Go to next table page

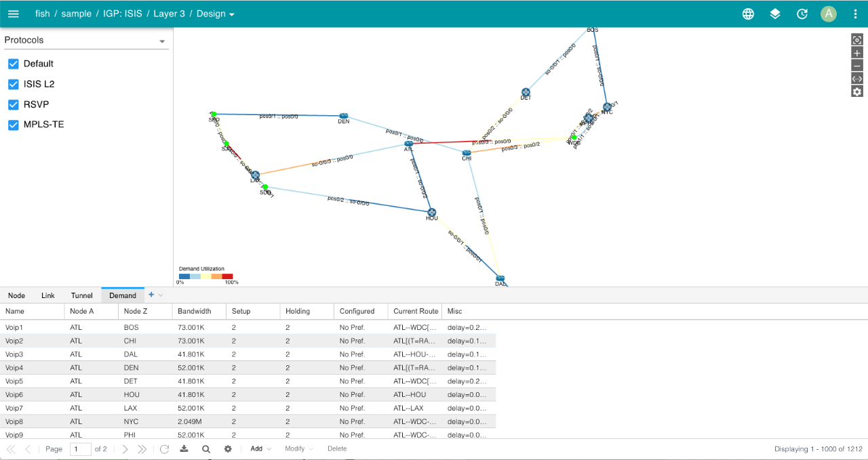(125, 449)
